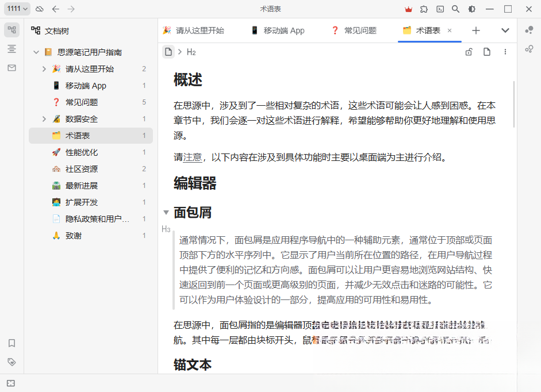The height and width of the screenshot is (392, 541).
Task: Switch to 移动端 App tab
Action: pos(278,30)
